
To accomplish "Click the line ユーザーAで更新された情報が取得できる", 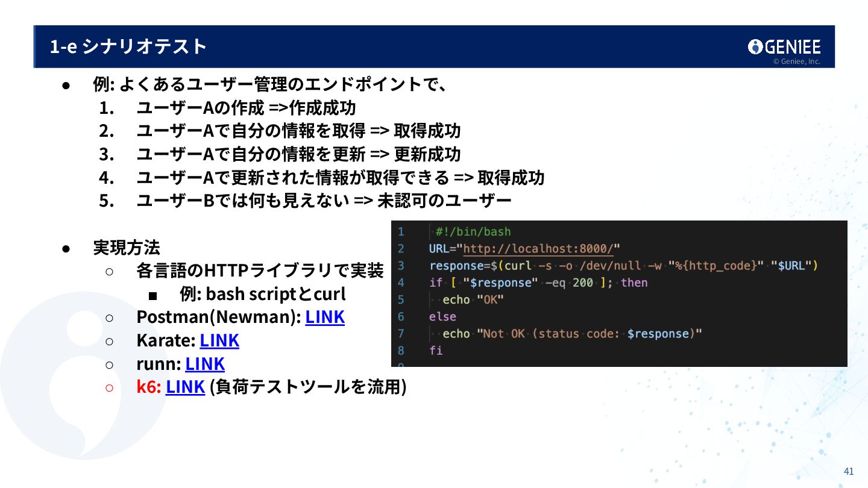I will pos(293,178).
